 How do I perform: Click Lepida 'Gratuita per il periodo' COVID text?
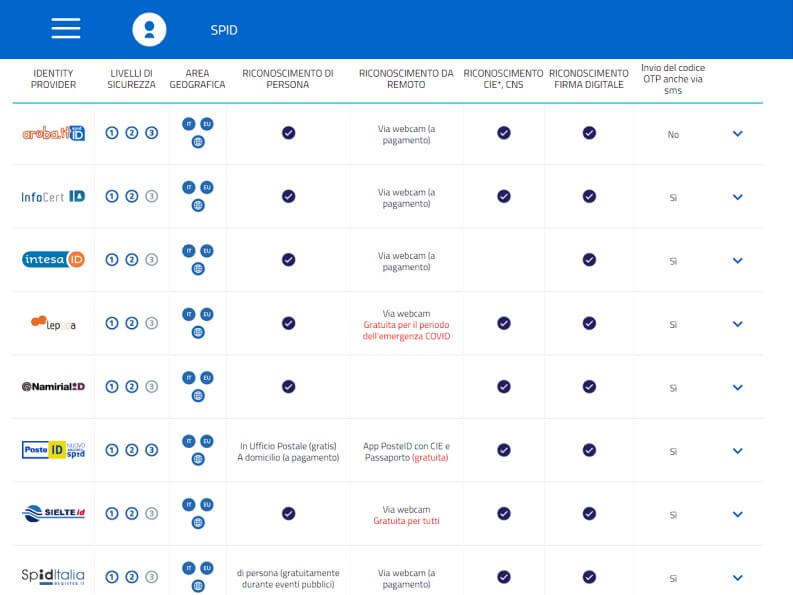[406, 330]
